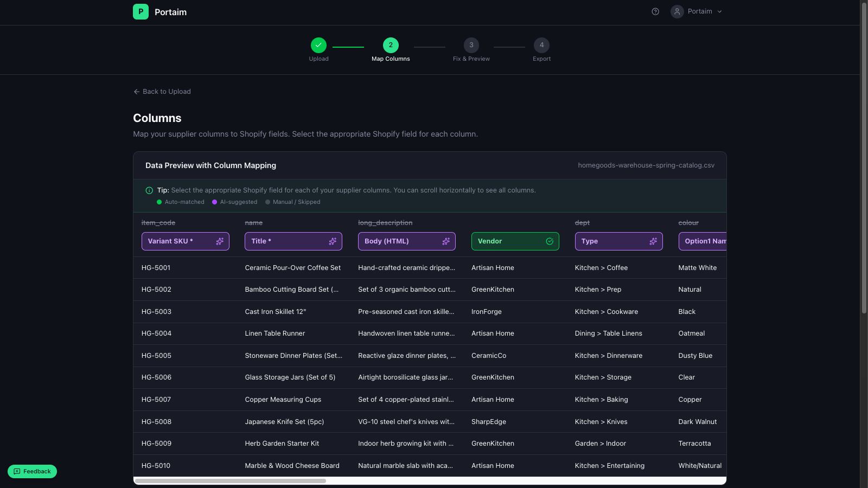
Task: Click the sparkle icon on Body (HTML) mapping
Action: click(446, 241)
